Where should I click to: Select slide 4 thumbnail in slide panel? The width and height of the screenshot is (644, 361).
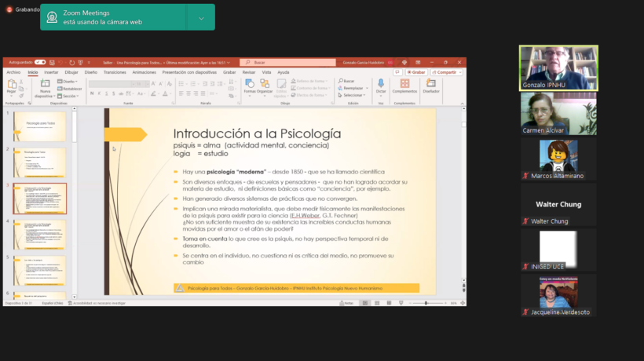click(x=39, y=234)
